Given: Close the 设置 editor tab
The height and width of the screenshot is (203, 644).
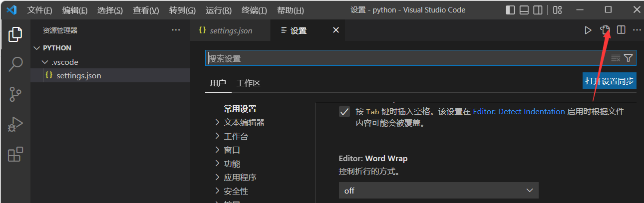Looking at the screenshot, I should 336,30.
